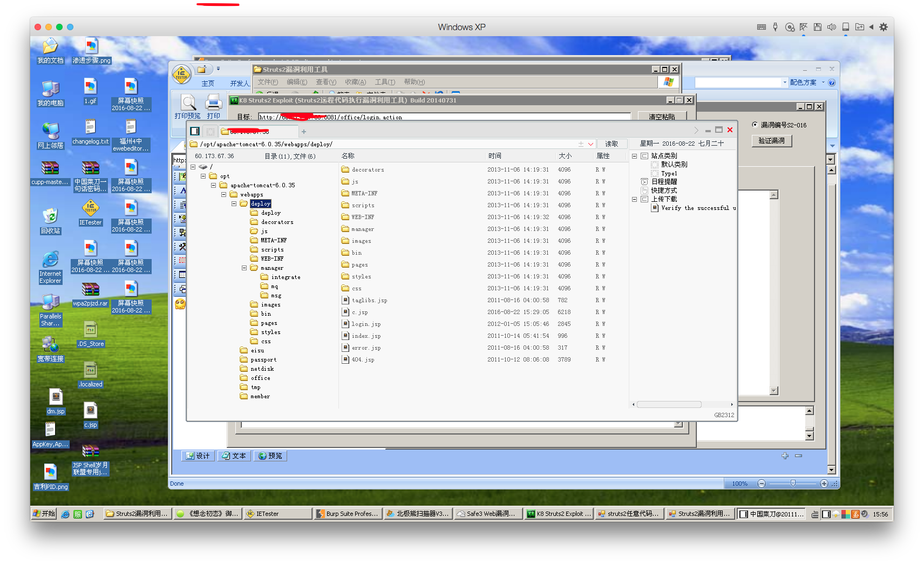Open the 帮助(H) menu
This screenshot has height=565, width=924.
click(414, 82)
